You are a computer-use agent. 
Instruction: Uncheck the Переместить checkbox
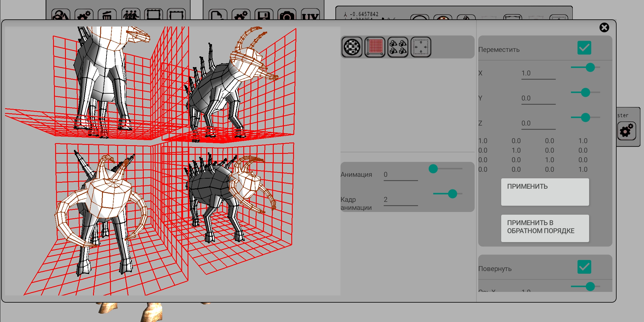pyautogui.click(x=584, y=48)
